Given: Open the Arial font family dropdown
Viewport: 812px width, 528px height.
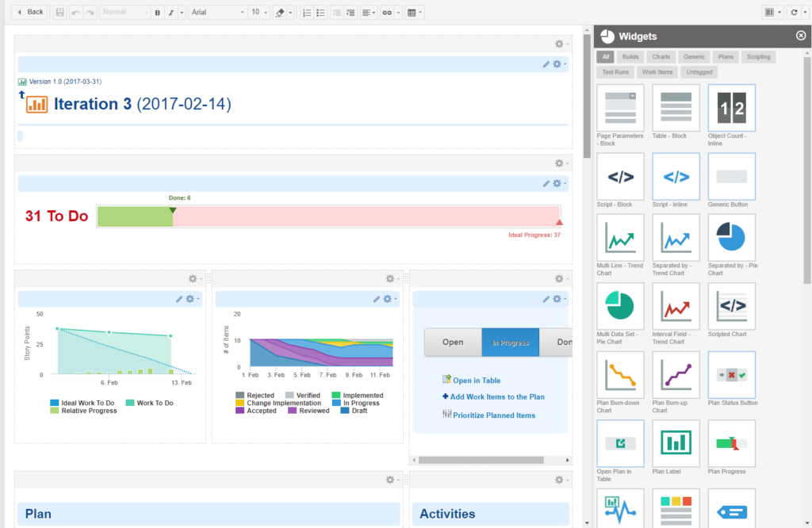Looking at the screenshot, I should (219, 12).
